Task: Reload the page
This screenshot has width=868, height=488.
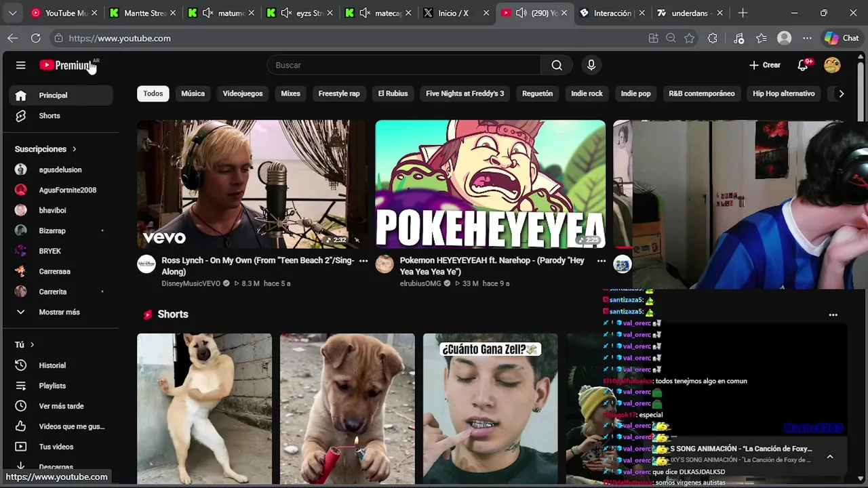Action: [x=36, y=39]
